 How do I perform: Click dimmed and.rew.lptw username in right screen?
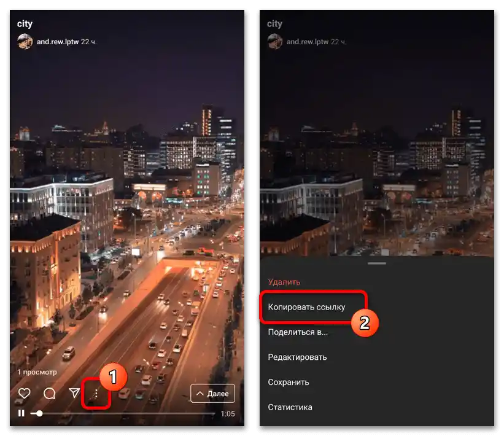pyautogui.click(x=308, y=42)
